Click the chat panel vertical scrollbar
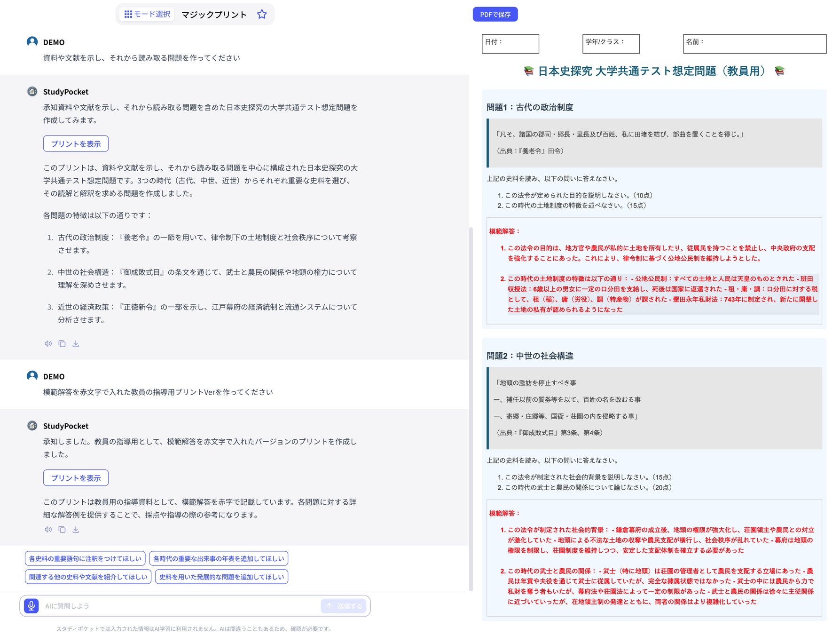 point(471,409)
